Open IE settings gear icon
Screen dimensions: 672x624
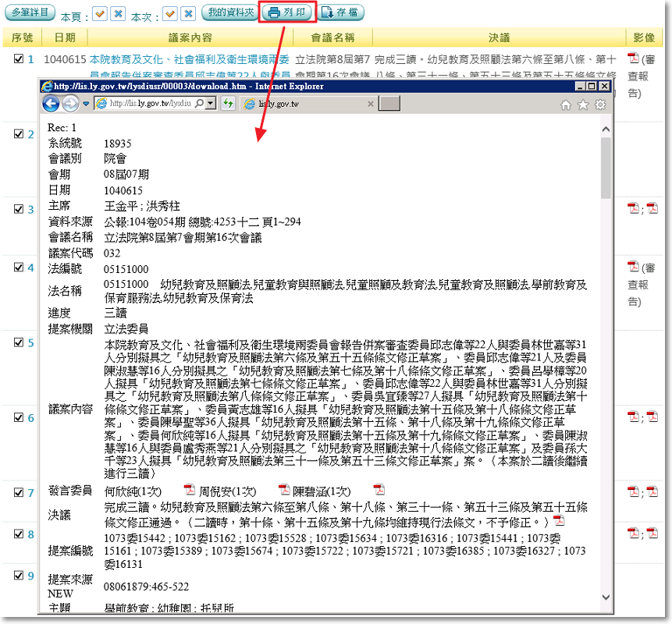click(600, 105)
